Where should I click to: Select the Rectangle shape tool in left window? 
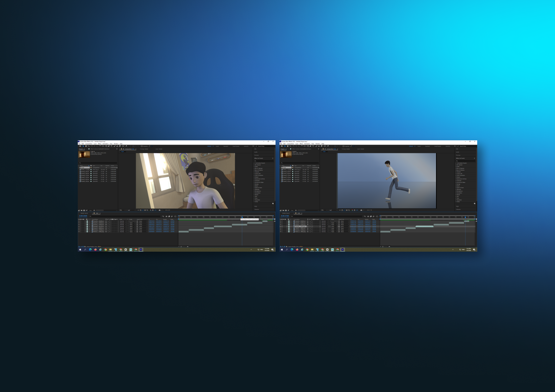coord(106,146)
